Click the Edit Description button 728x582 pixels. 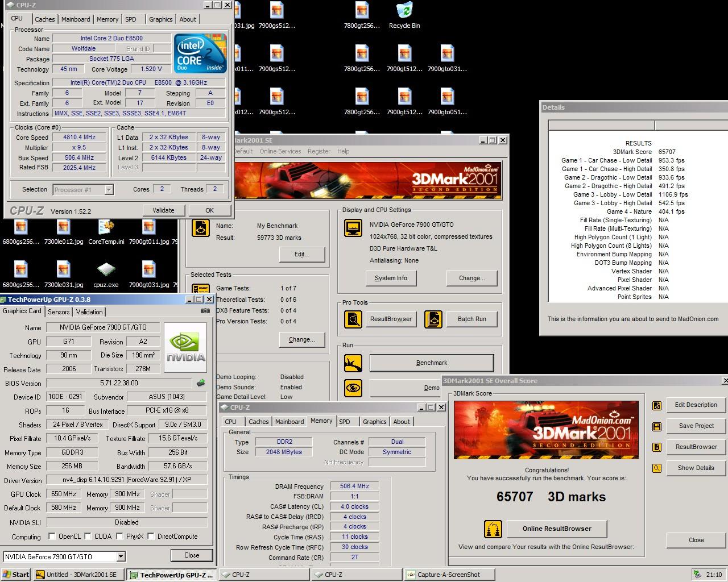(x=696, y=405)
